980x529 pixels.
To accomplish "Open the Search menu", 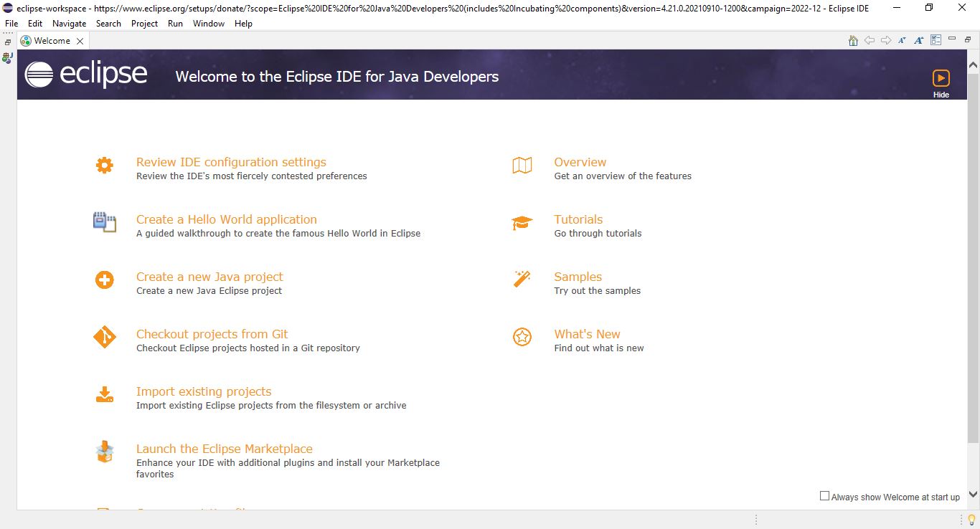I will pyautogui.click(x=108, y=24).
